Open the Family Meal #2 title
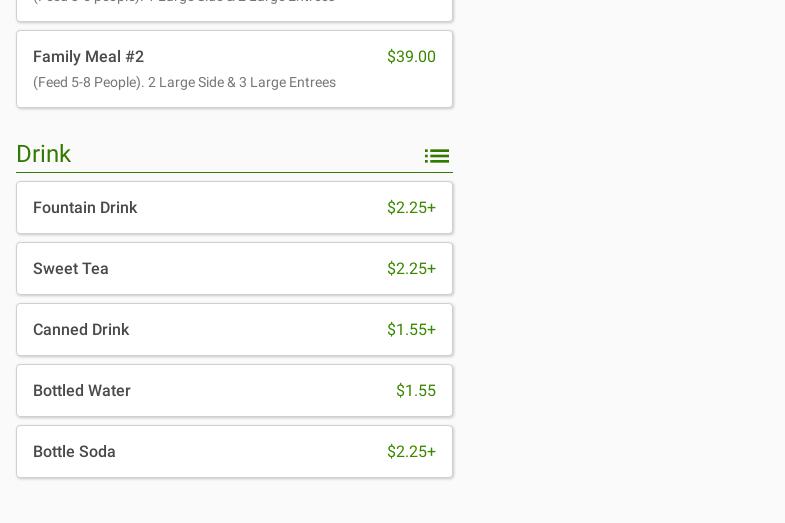The height and width of the screenshot is (523, 785). click(x=88, y=57)
